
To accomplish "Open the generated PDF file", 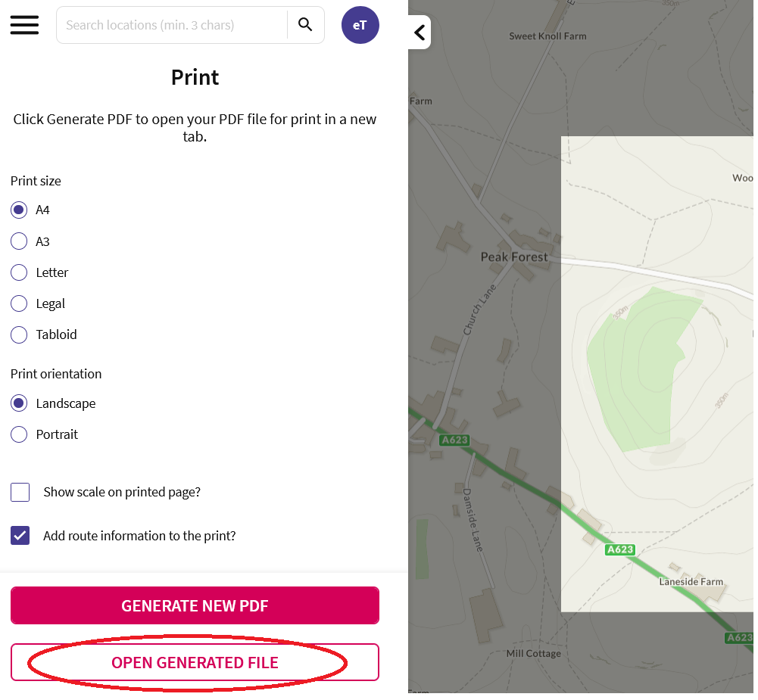I will 195,661.
